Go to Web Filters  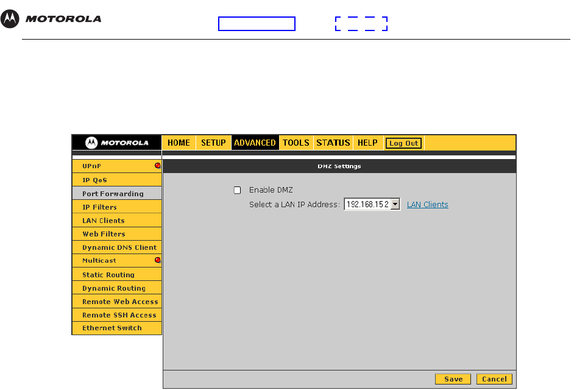click(x=116, y=234)
